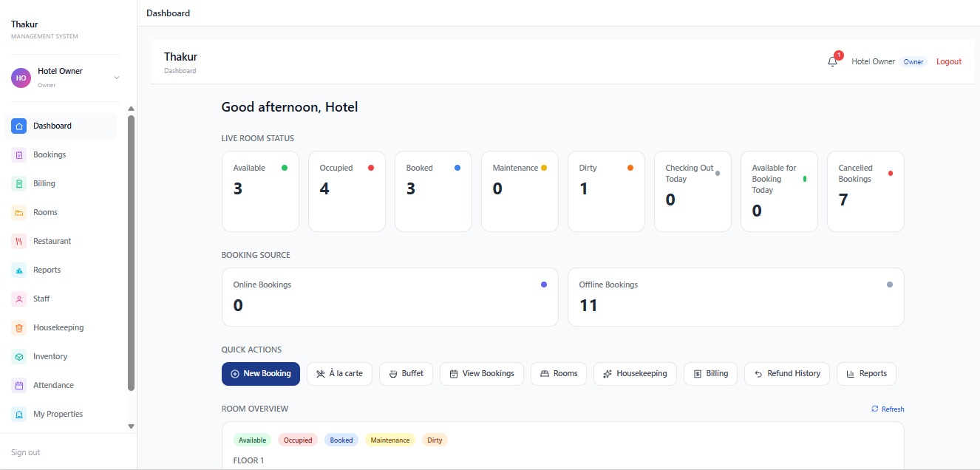Screen dimensions: 980x470
Task: Click the Billing sidebar icon
Action: pos(19,184)
